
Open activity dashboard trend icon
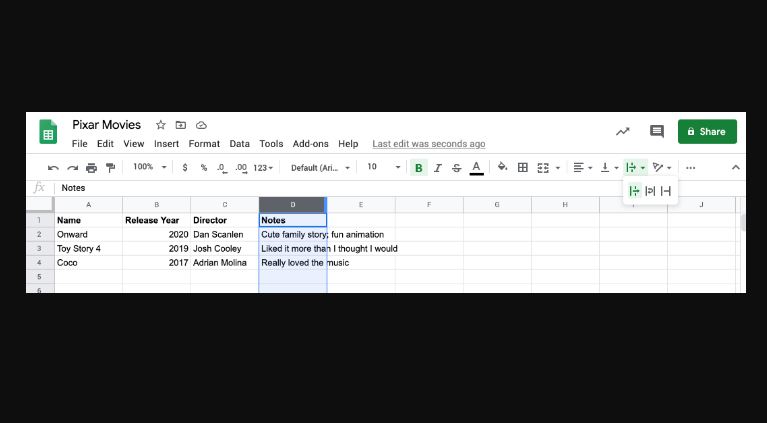pos(622,132)
